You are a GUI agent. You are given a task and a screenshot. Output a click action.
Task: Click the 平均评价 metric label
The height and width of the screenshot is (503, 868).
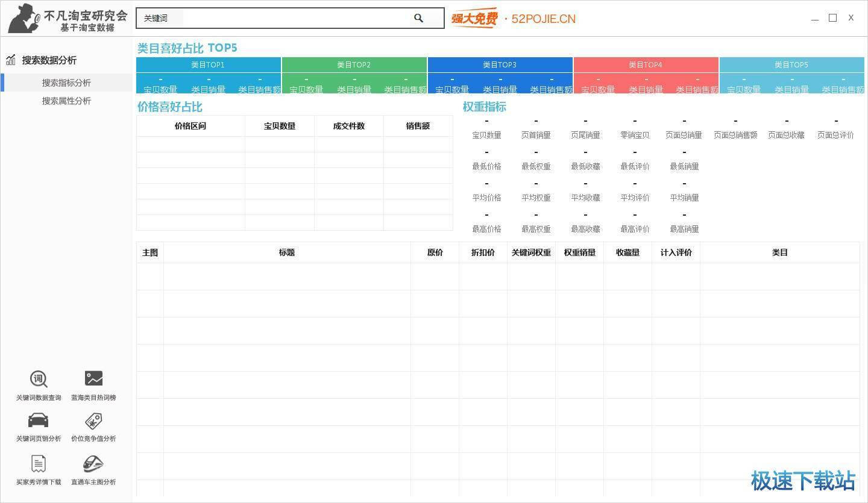tap(635, 198)
